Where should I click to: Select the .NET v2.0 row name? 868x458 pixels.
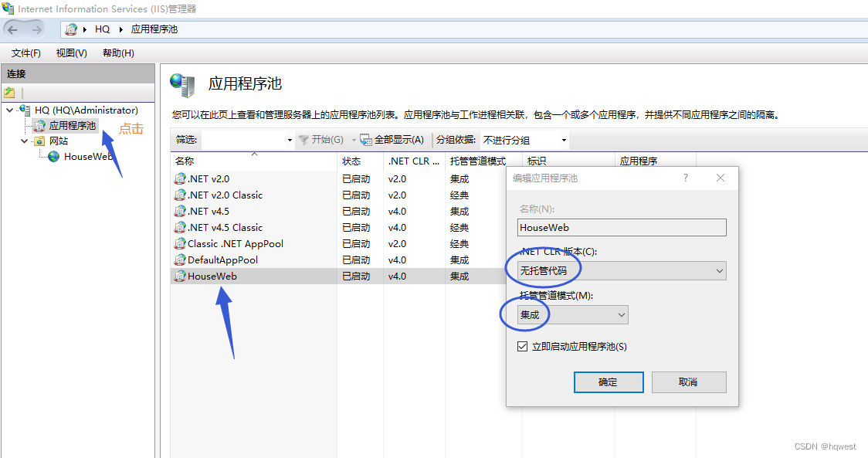209,179
